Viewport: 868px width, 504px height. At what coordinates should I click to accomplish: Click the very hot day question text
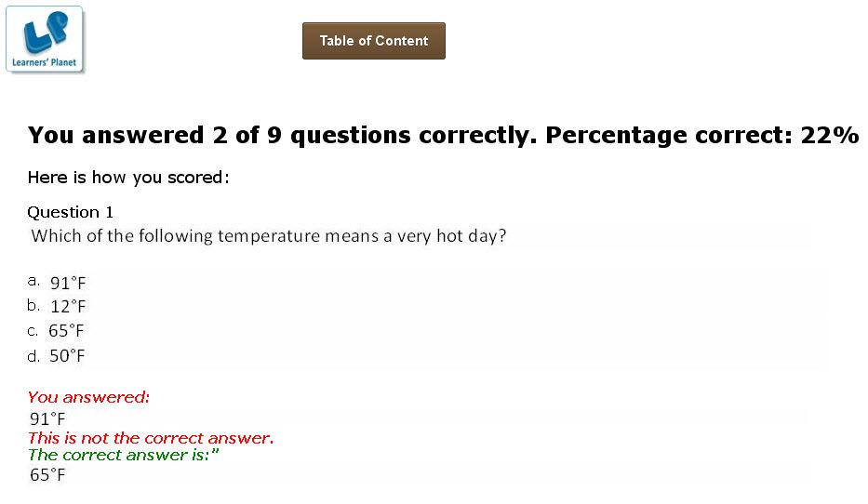269,236
